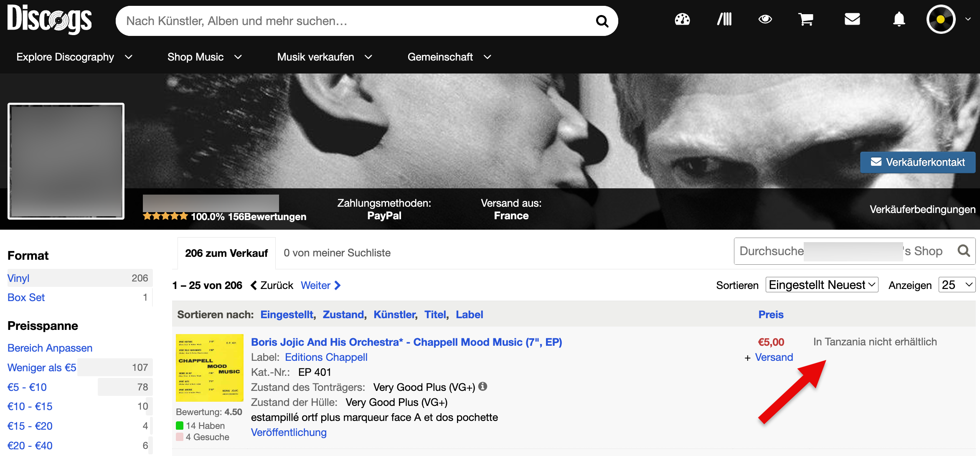The height and width of the screenshot is (456, 980).
Task: Click the Discogs logo
Action: 49,19
